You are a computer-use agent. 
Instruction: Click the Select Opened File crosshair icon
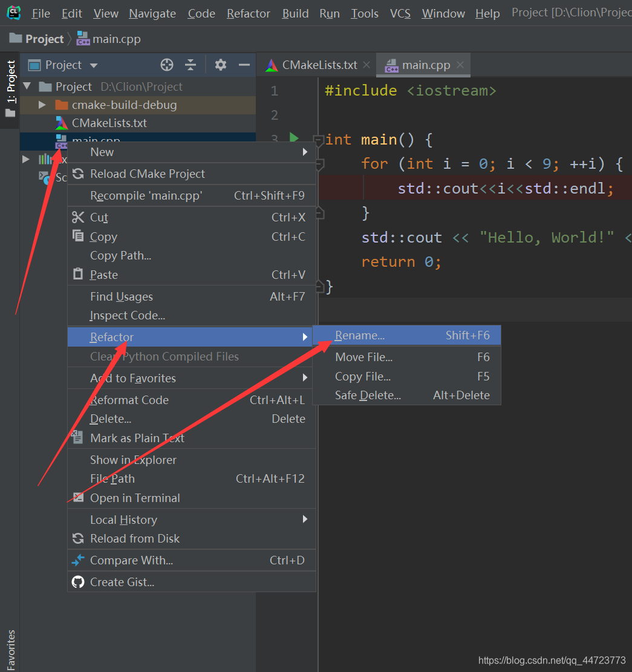tap(167, 65)
